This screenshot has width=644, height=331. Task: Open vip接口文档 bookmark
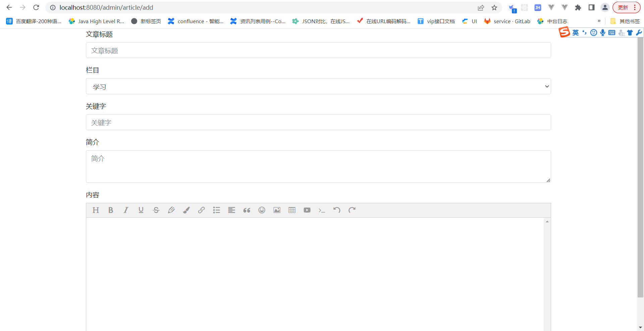(436, 21)
